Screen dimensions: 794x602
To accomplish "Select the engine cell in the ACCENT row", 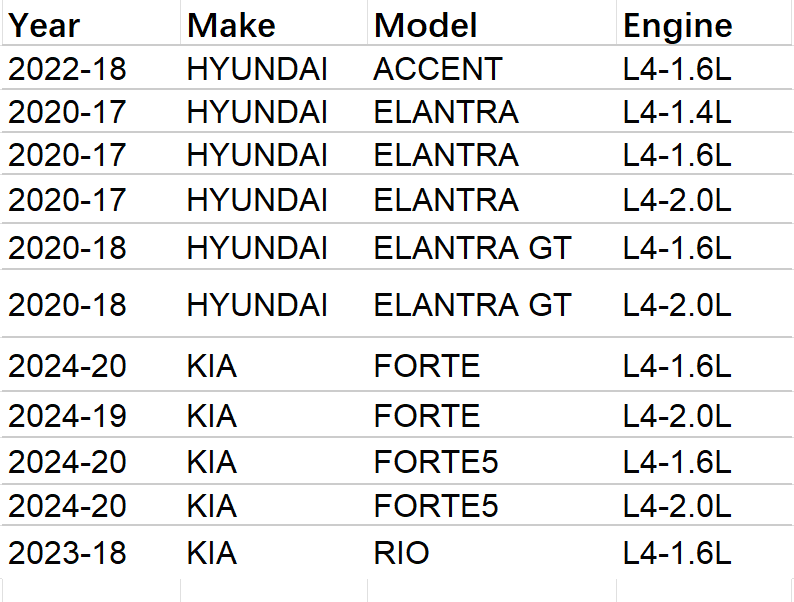I will (677, 69).
